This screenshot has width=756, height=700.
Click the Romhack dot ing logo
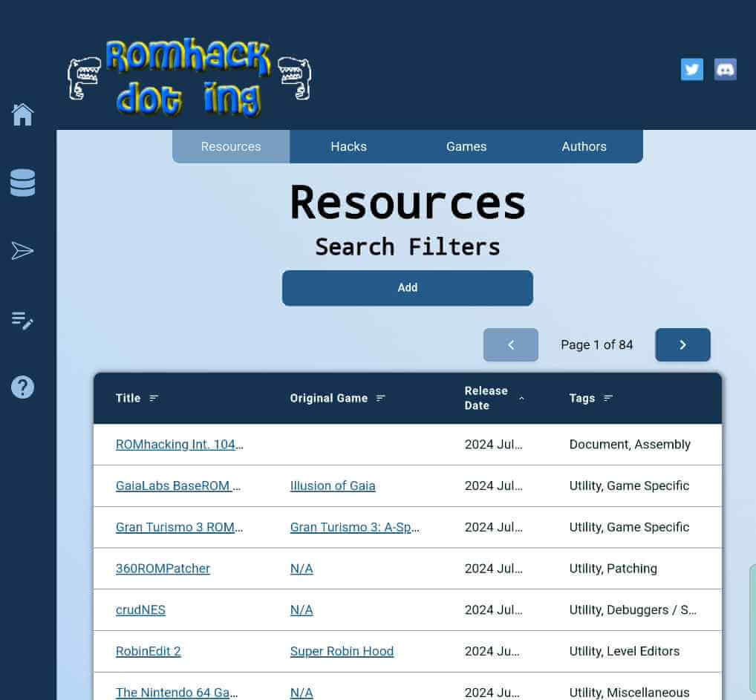pyautogui.click(x=189, y=77)
